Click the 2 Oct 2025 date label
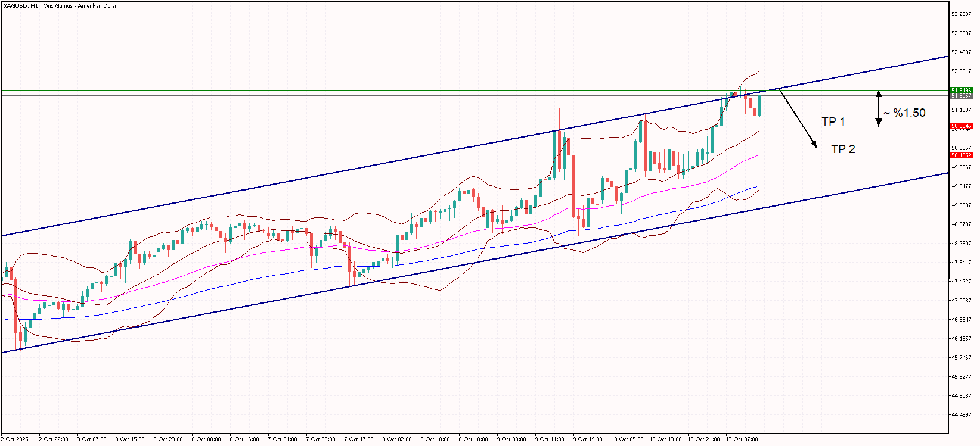 (15, 439)
